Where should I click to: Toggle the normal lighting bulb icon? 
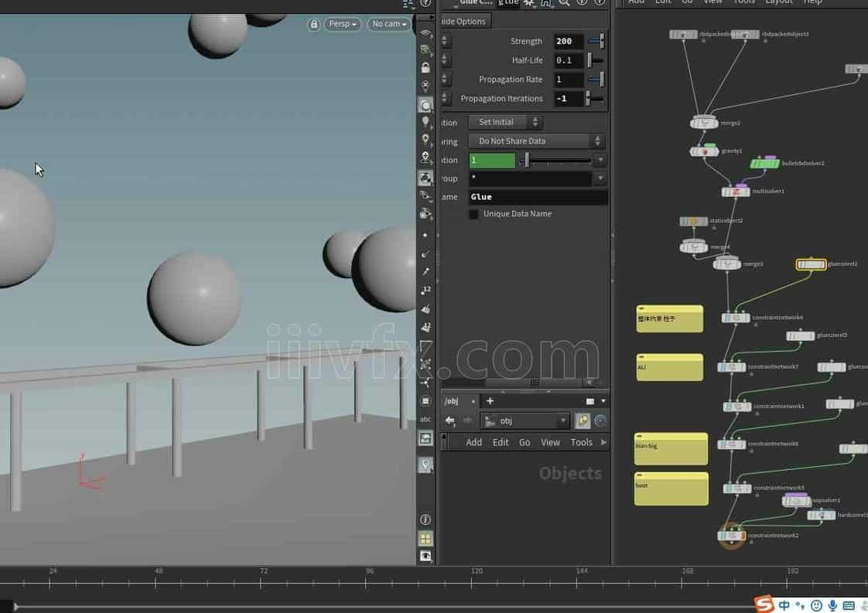425,121
